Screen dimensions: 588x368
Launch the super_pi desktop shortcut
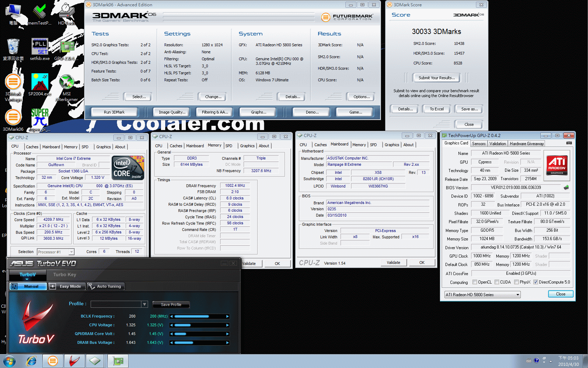pos(40,120)
